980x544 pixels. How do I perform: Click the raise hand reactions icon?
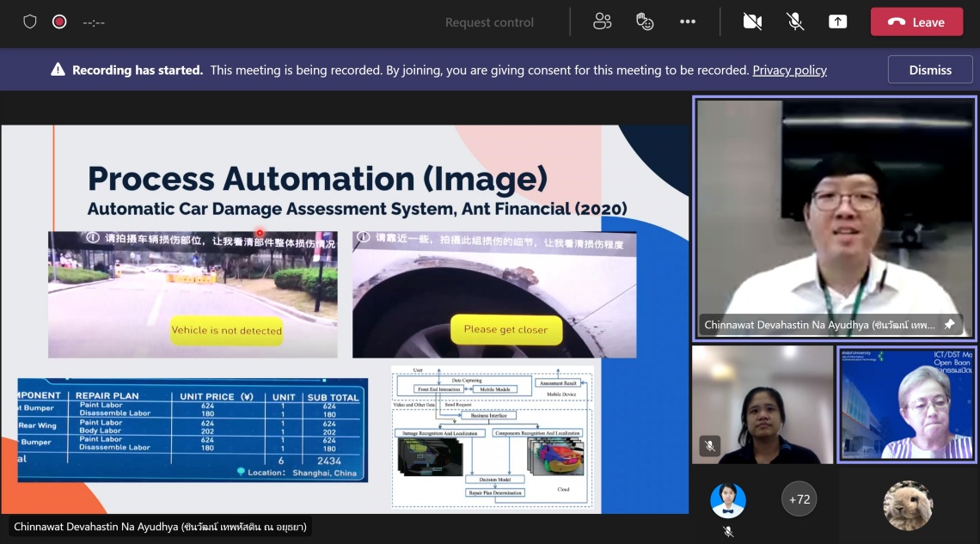(645, 22)
